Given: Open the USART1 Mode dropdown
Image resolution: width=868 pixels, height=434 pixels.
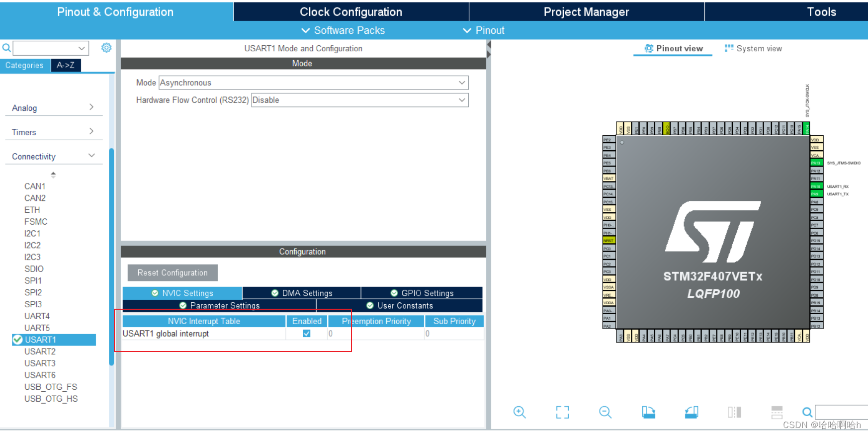Looking at the screenshot, I should click(313, 83).
